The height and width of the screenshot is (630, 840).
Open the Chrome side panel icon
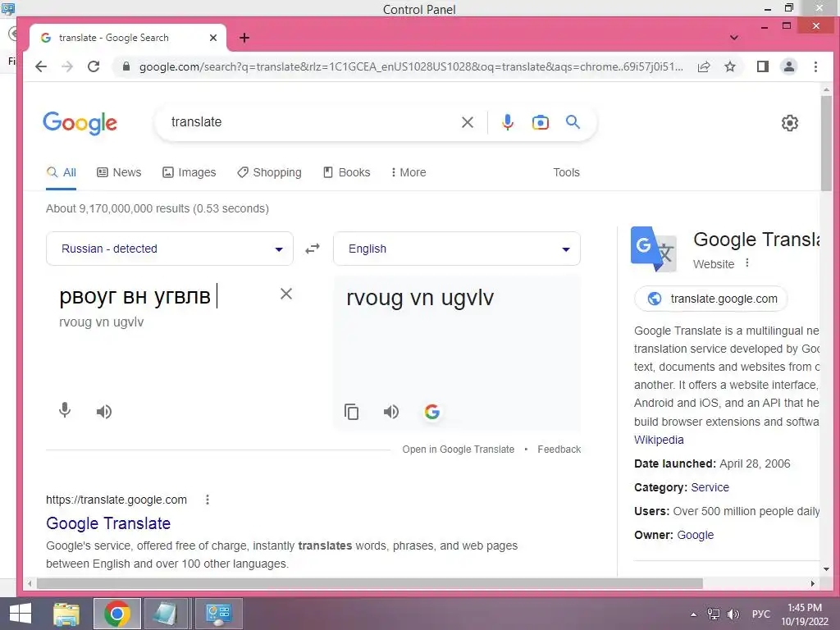763,66
